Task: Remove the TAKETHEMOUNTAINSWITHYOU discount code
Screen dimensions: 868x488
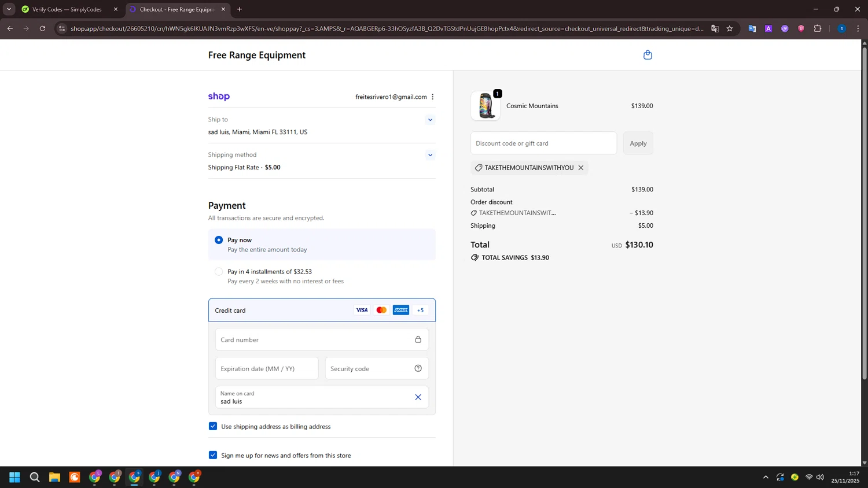Action: [580, 168]
